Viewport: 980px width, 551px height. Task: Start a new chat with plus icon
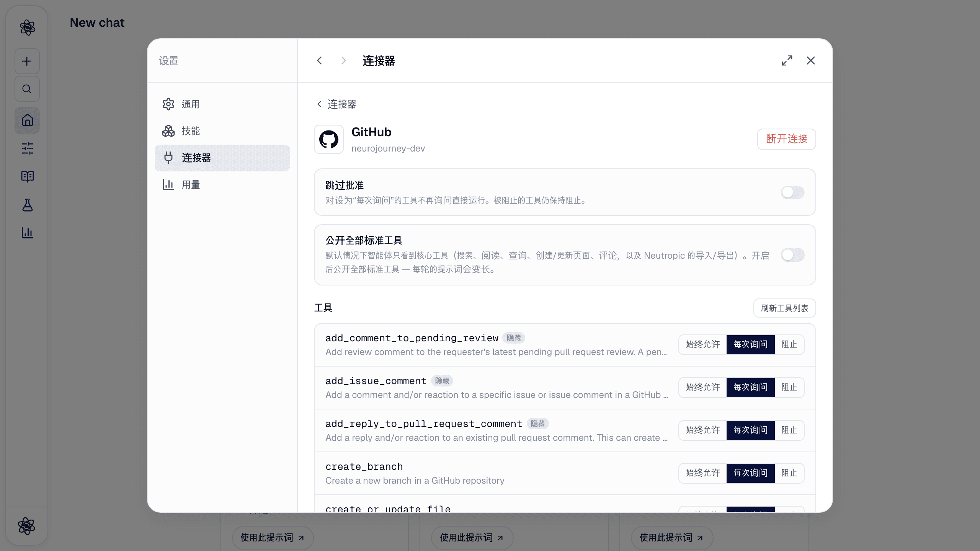pos(27,61)
